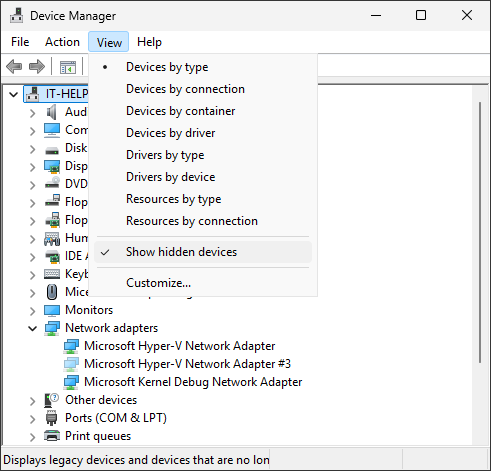This screenshot has height=471, width=491.
Task: Click the faded Hyper-V Network Adapter #3 icon
Action: [x=71, y=364]
